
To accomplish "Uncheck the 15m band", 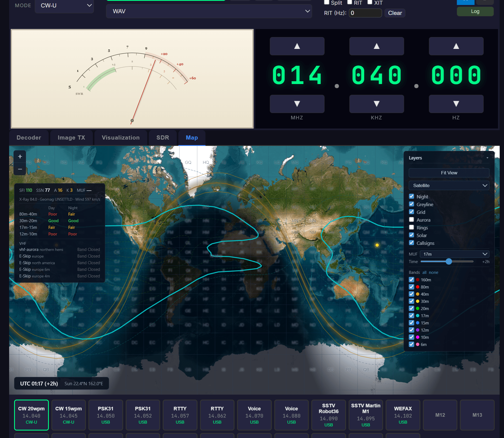I will click(411, 322).
